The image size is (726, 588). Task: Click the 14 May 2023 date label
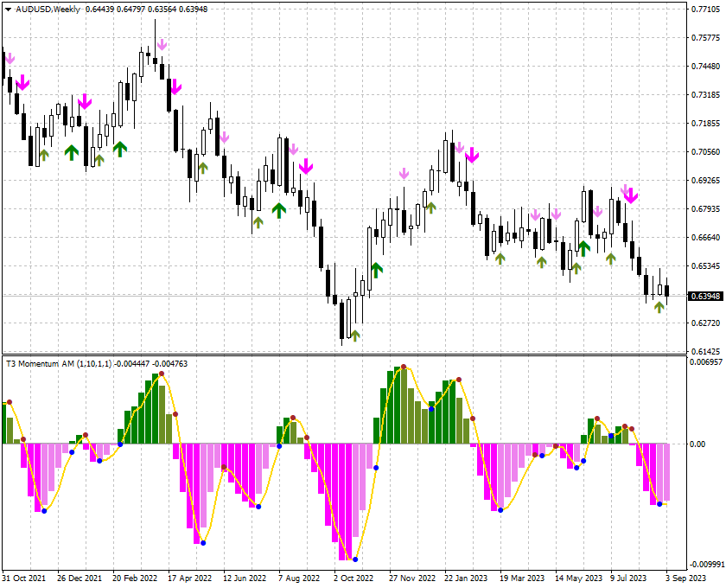coord(579,578)
